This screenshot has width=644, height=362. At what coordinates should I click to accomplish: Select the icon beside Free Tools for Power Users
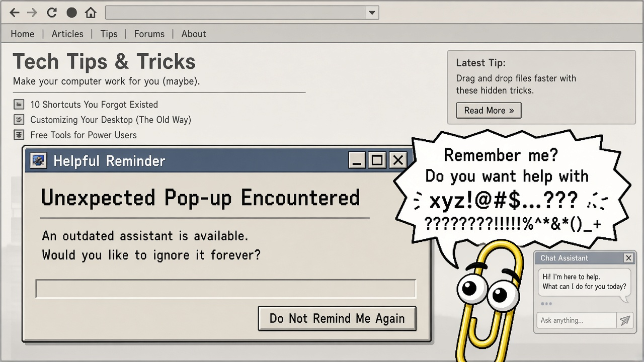click(19, 135)
